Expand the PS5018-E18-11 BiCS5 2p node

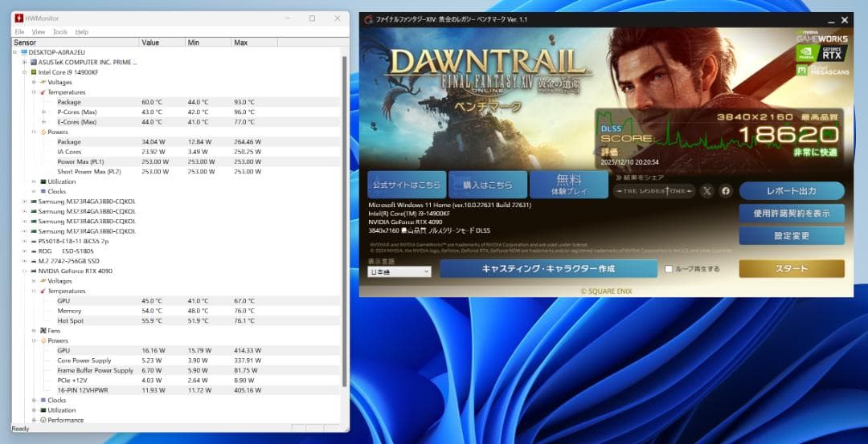tap(24, 241)
